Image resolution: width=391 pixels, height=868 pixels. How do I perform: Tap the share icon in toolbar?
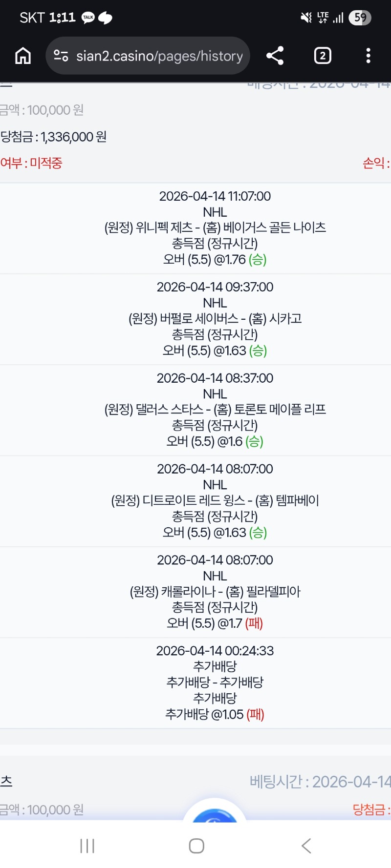pos(275,56)
